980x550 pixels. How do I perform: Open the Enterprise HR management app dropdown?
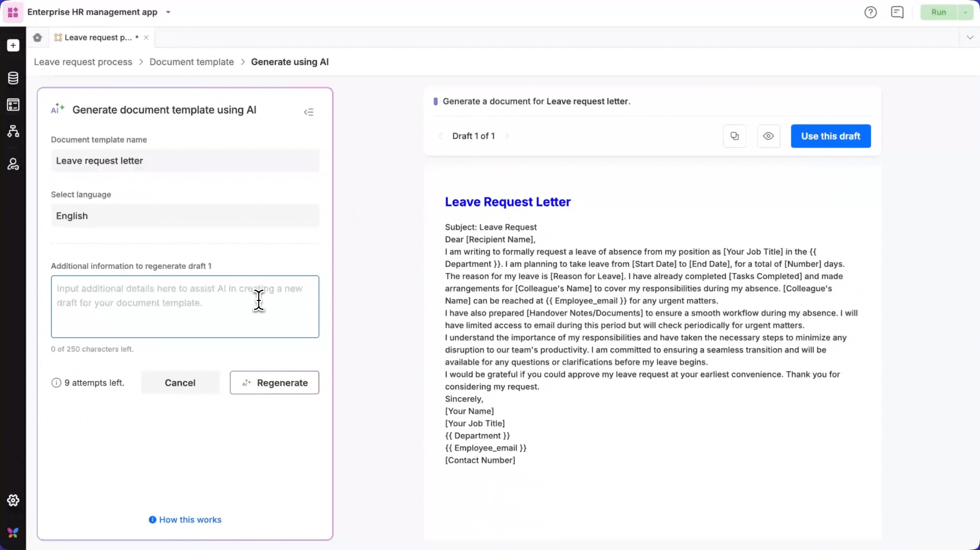point(168,12)
